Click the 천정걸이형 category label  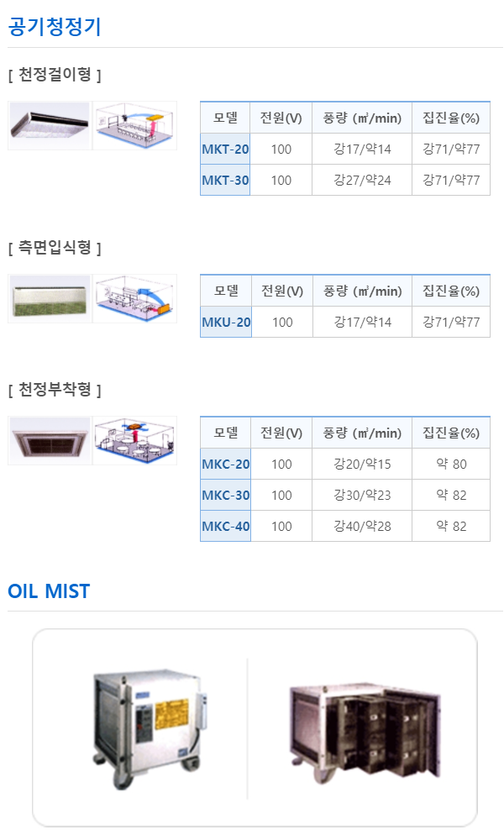tap(55, 75)
